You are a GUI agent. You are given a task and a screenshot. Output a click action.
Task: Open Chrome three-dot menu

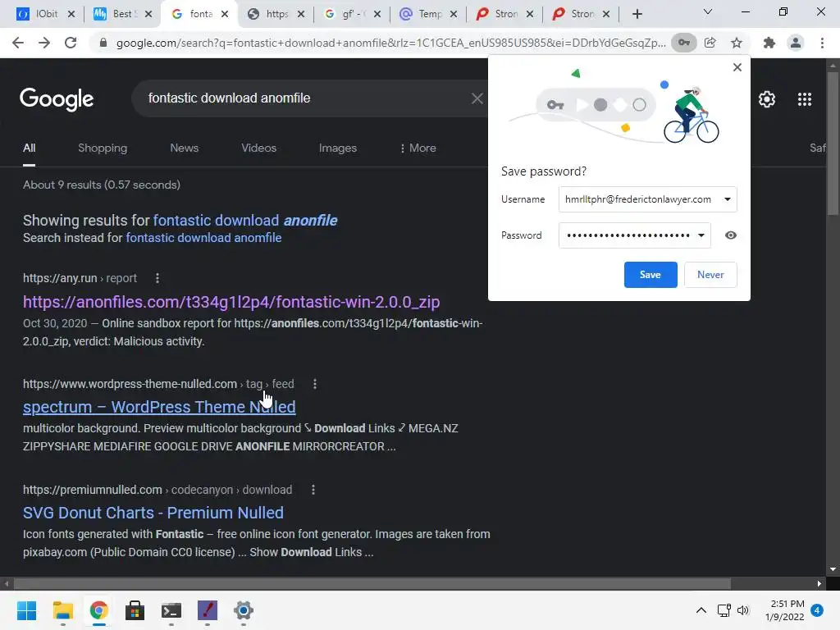pyautogui.click(x=822, y=43)
